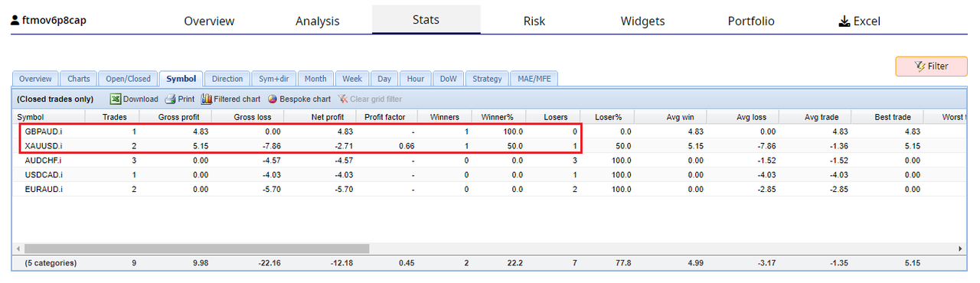The height and width of the screenshot is (283, 980).
Task: Sort by the Best trade column header
Action: click(887, 117)
